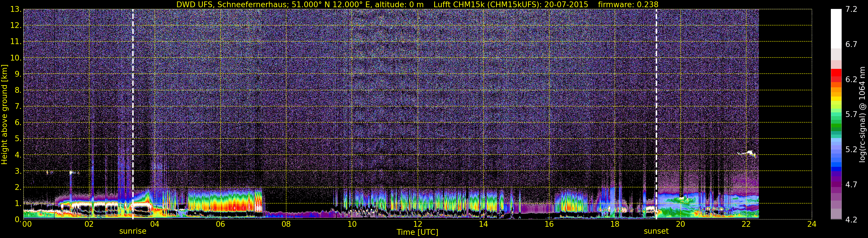This screenshot has height=238, width=868.
Task: Click the time tick '12' on the time axis
Action: [417, 224]
